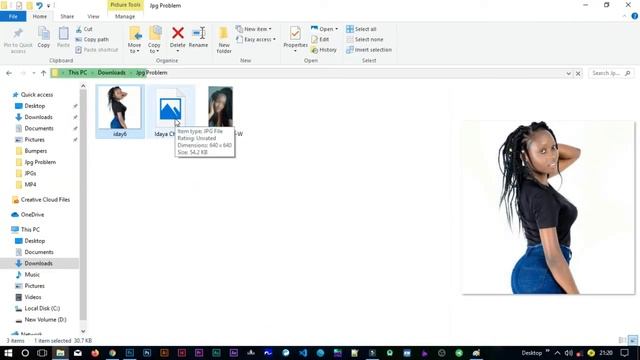Open Task View on taskbar

pos(42,353)
